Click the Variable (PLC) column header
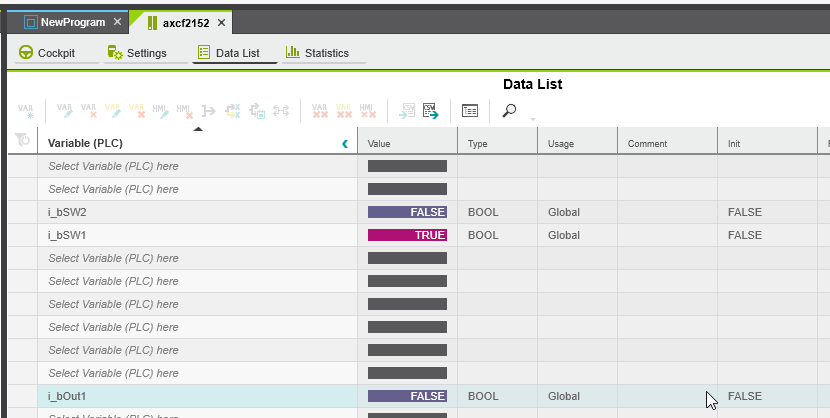Screen dimensions: 830x418 point(197,143)
